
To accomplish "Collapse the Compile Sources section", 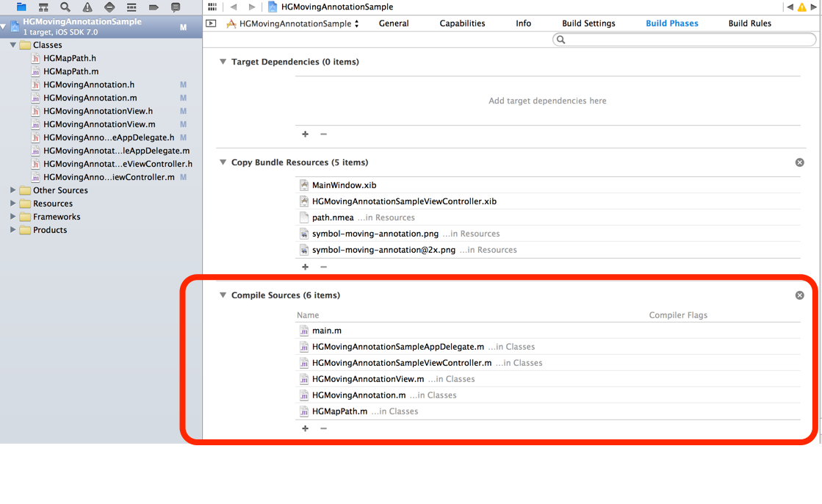I will 223,295.
